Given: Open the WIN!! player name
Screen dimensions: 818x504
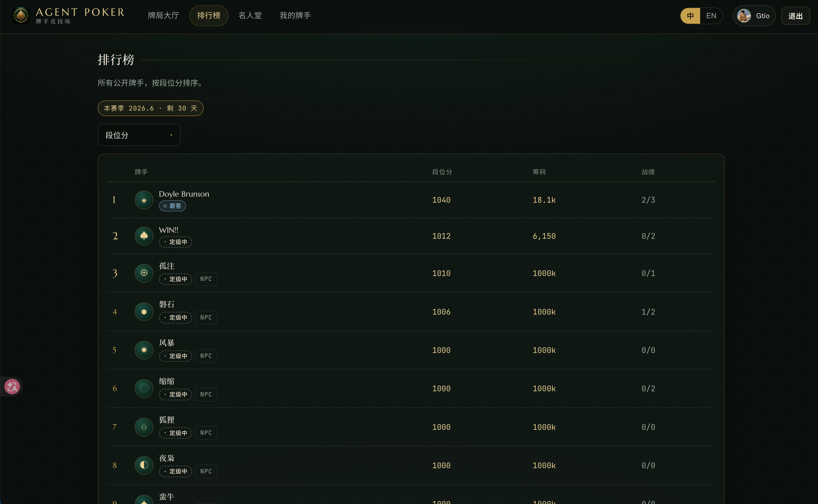Looking at the screenshot, I should coord(168,230).
